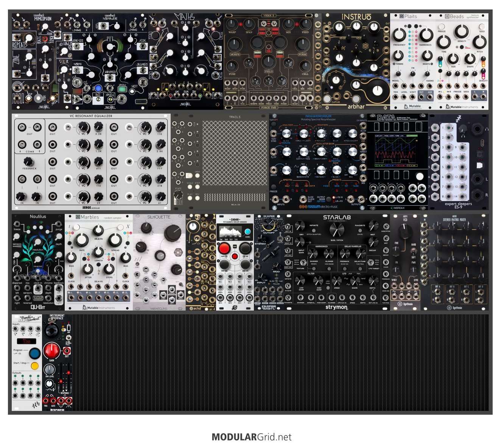Push the yellow Pamela's Start / Stop button

[34, 366]
